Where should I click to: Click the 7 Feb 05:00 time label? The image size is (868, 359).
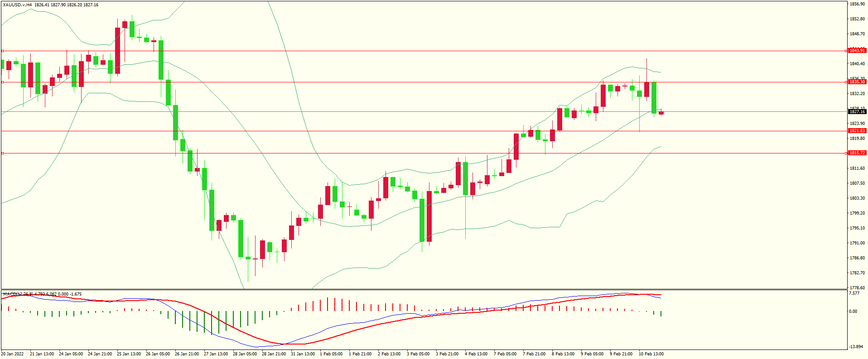click(505, 354)
